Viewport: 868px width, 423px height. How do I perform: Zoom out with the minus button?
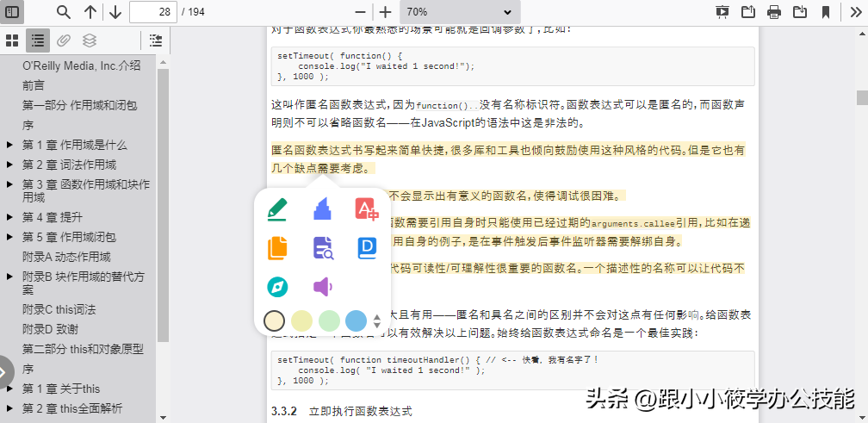point(360,11)
